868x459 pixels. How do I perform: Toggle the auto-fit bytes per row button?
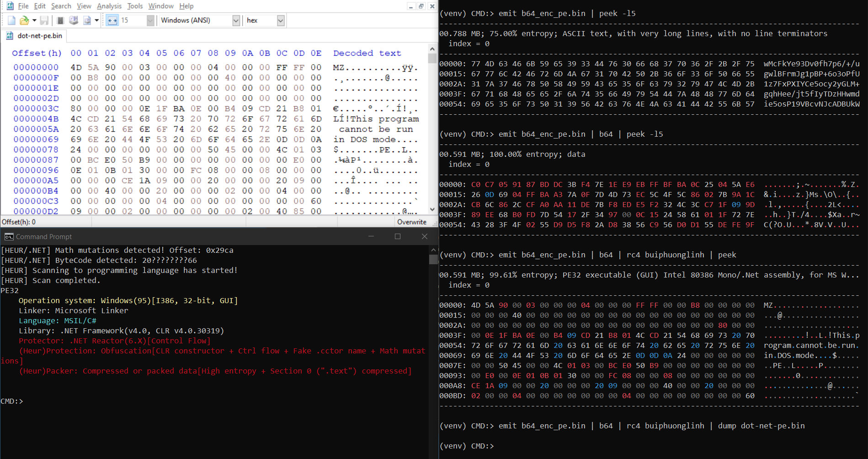112,20
